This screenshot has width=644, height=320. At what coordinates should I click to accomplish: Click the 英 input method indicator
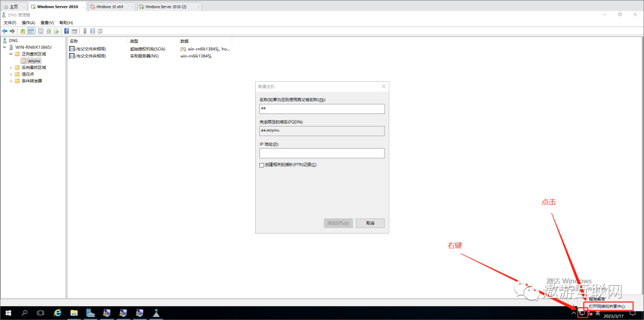pyautogui.click(x=597, y=313)
